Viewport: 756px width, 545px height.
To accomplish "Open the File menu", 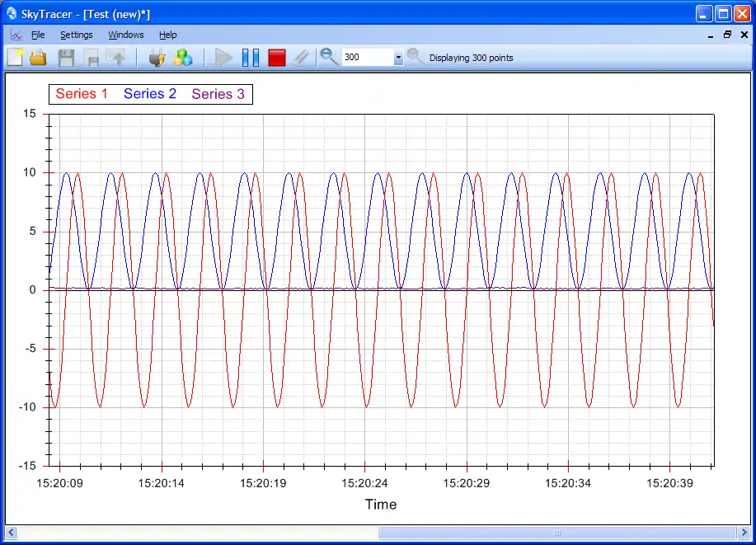I will [x=38, y=35].
